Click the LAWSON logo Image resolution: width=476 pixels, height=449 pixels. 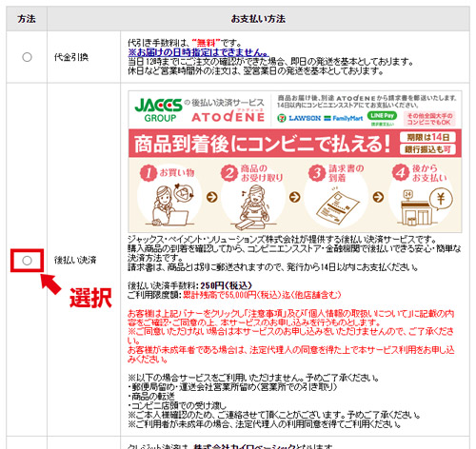click(x=305, y=118)
